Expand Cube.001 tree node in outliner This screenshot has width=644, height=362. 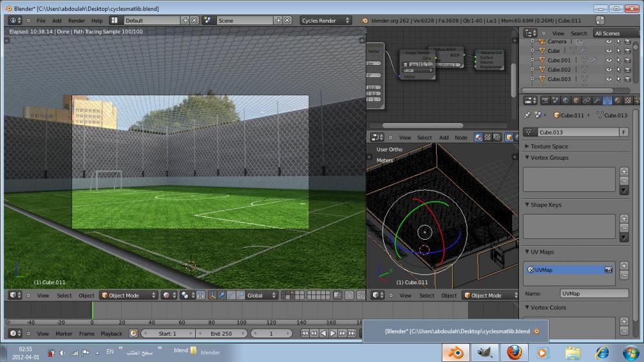pos(533,60)
